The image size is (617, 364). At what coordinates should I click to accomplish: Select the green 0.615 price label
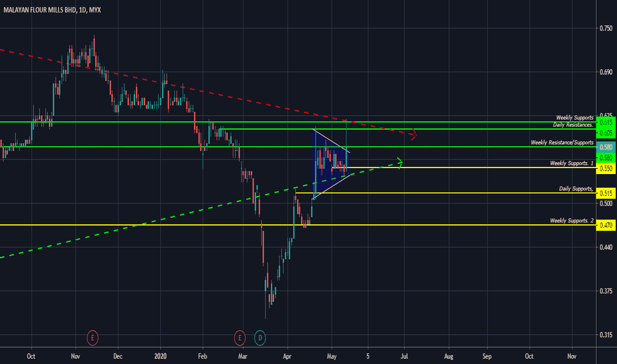click(x=606, y=122)
